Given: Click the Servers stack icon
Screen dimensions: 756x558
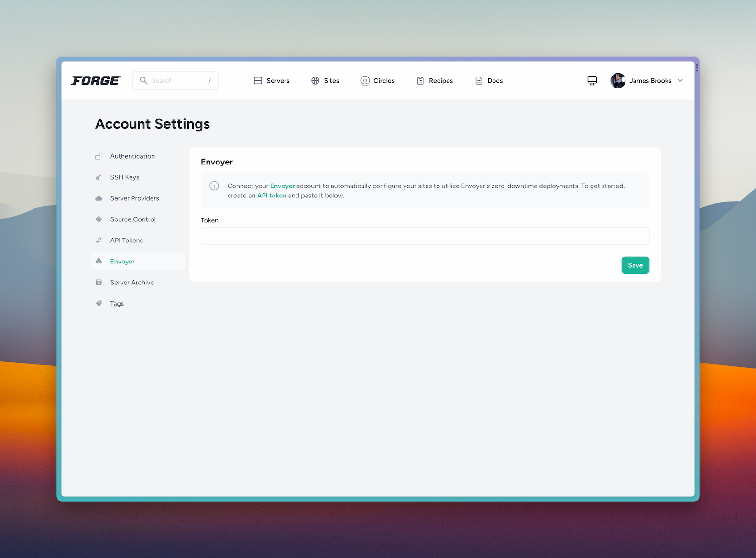Looking at the screenshot, I should coord(258,80).
